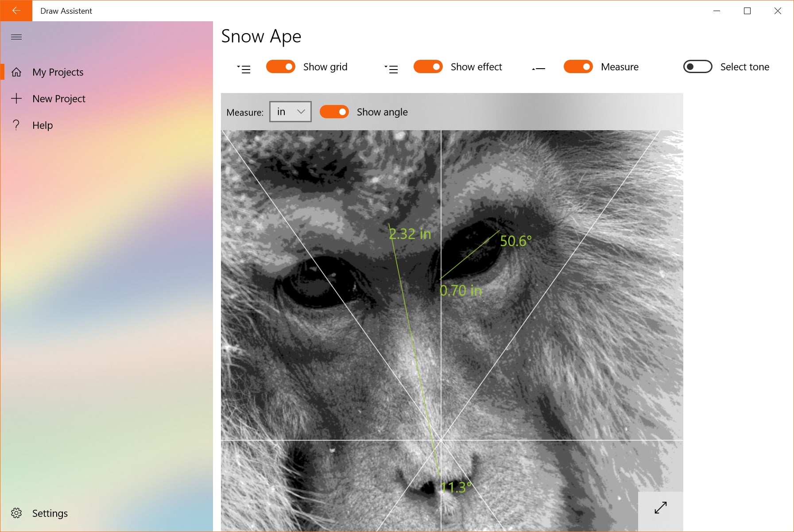Viewport: 794px width, 532px height.
Task: Toggle the Show effect switch
Action: (428, 67)
